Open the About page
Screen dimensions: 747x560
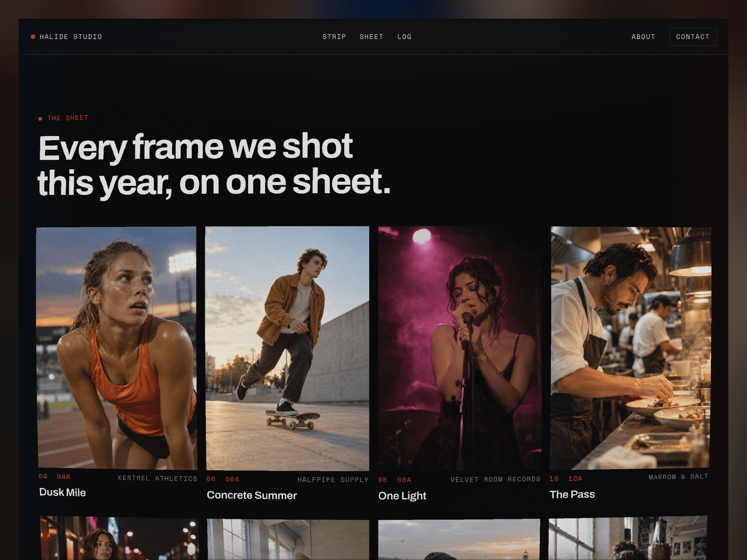(x=643, y=37)
